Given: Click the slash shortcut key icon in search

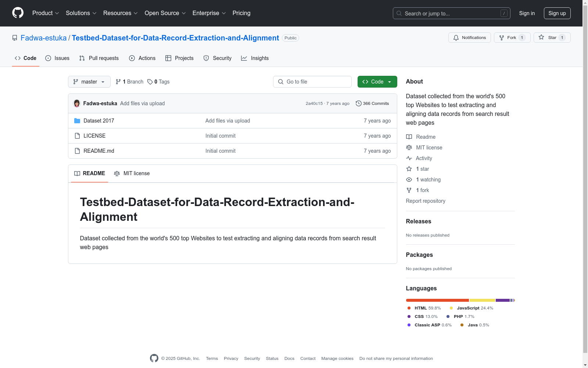Looking at the screenshot, I should click(x=504, y=13).
